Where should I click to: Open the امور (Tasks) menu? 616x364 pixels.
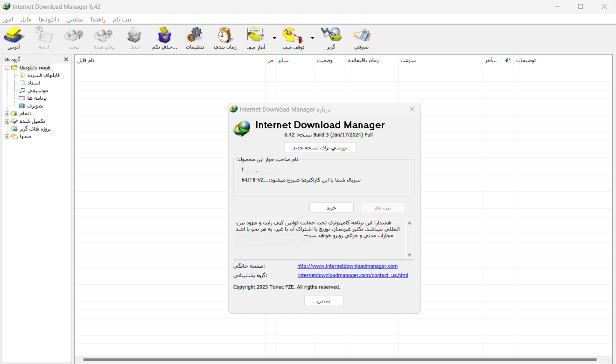point(8,19)
